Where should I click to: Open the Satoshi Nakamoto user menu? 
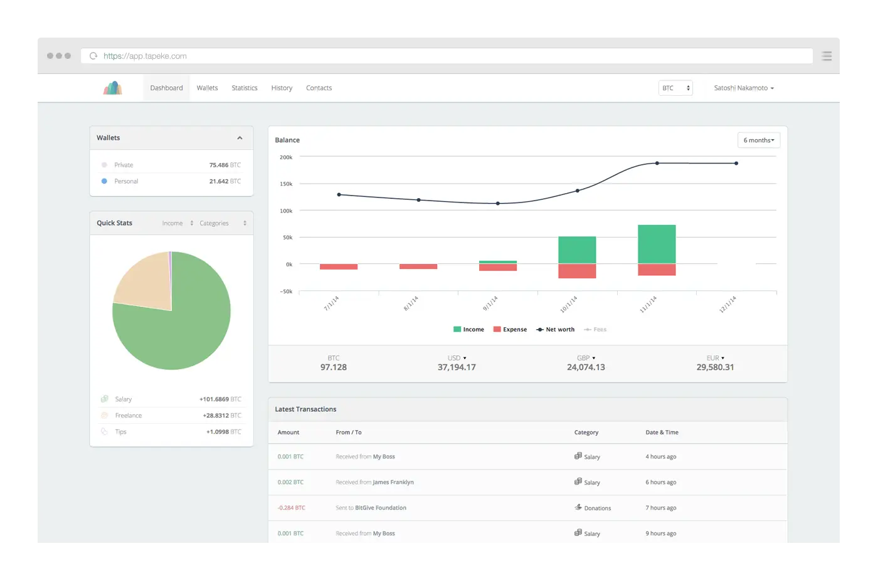coord(744,88)
